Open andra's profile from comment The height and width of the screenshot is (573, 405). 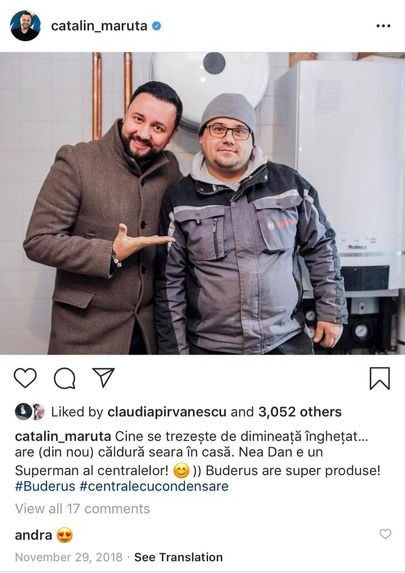[33, 535]
